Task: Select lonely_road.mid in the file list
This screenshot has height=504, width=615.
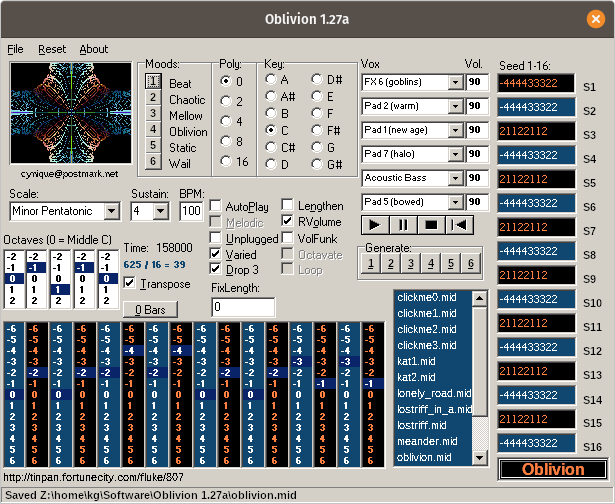Action: (x=433, y=393)
